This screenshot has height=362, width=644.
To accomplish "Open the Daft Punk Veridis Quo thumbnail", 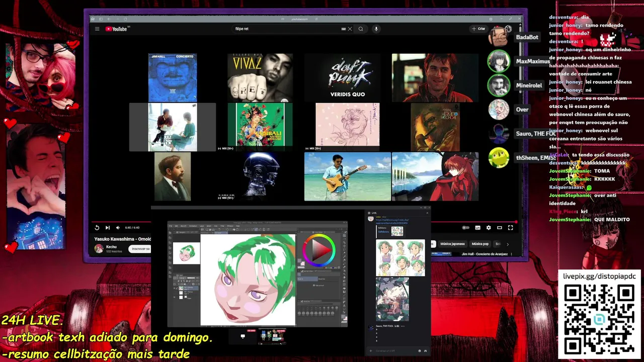I will pos(348,77).
